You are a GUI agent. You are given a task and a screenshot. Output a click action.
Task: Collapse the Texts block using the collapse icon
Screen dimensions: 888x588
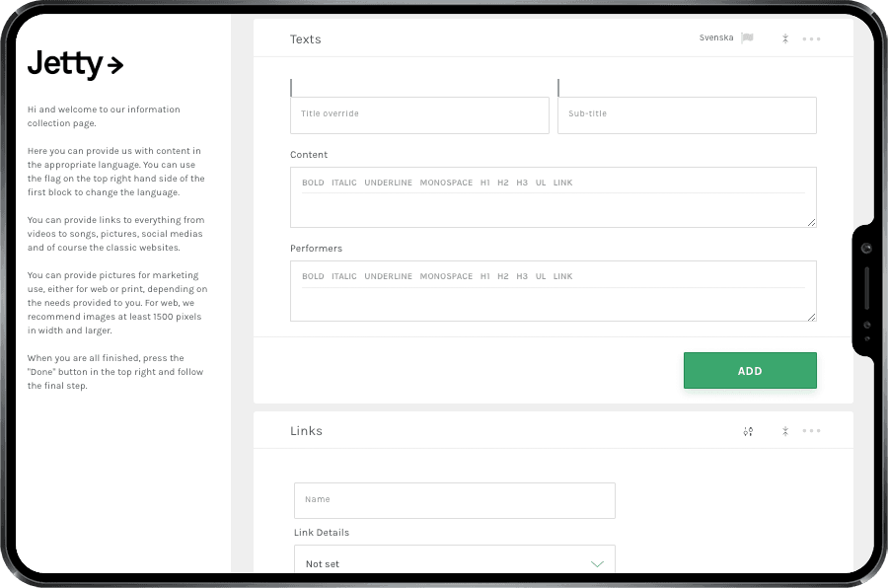point(784,37)
